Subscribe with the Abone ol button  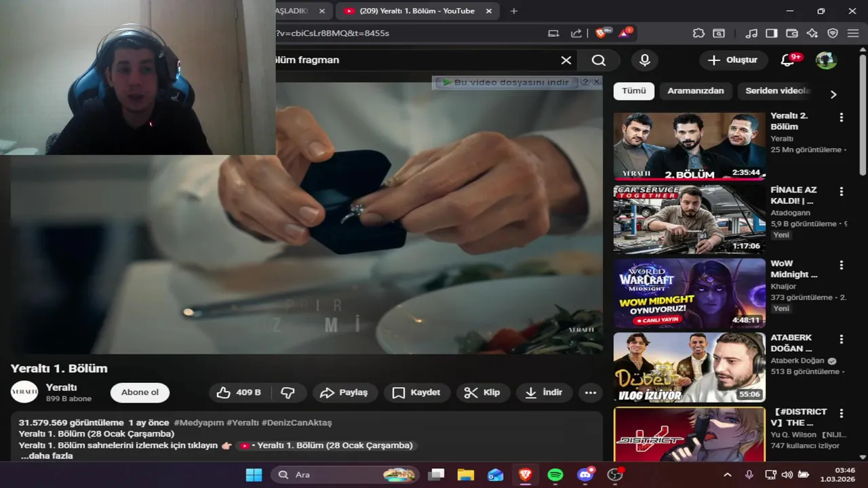(x=140, y=392)
